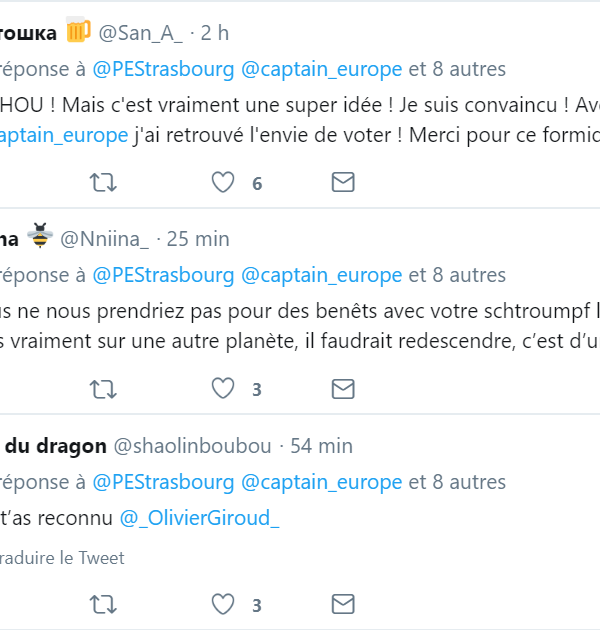Like the @Nniina_ tweet
The image size is (600, 630).
(x=223, y=388)
